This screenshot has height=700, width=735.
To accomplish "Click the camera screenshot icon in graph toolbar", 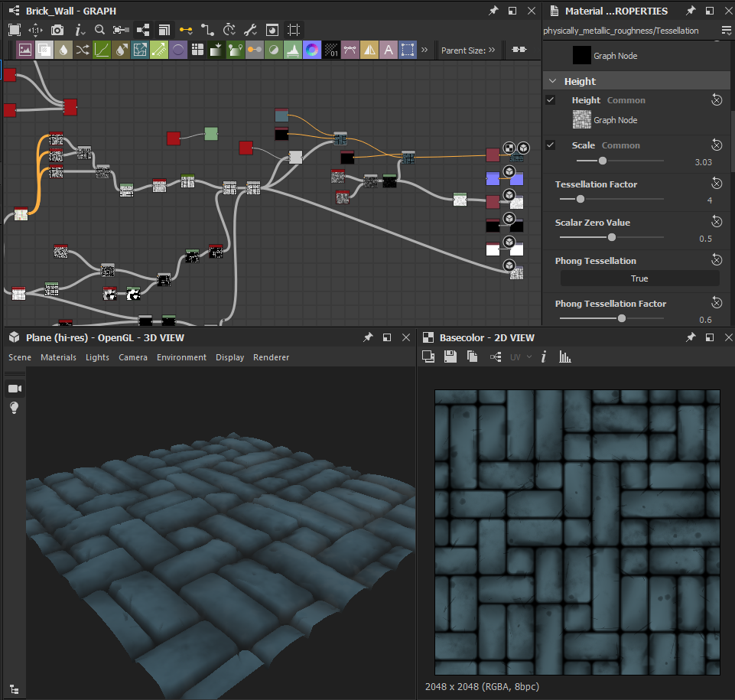I will [57, 30].
